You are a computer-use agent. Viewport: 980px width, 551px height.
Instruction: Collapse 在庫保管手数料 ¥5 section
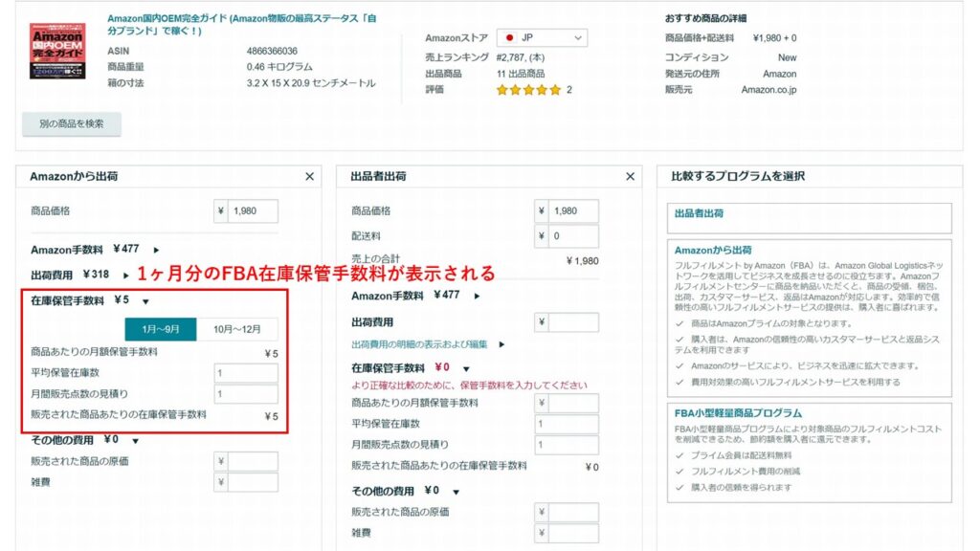(x=145, y=301)
